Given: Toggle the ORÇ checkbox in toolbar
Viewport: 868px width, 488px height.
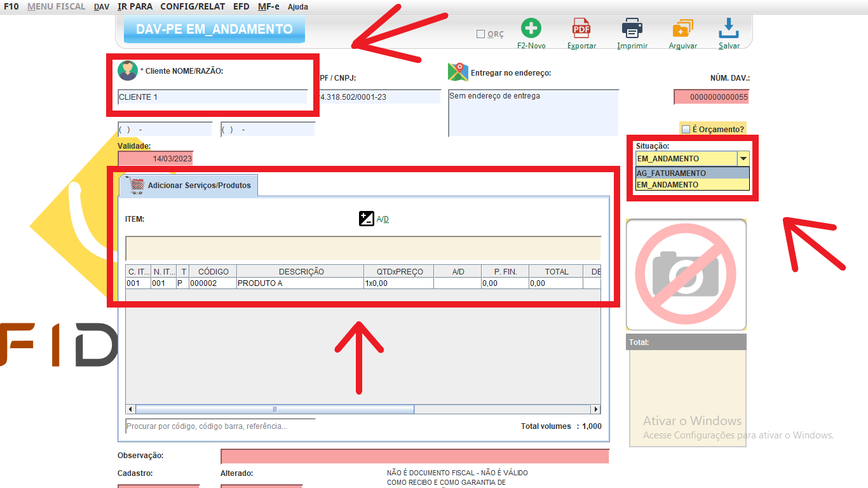Looking at the screenshot, I should click(x=480, y=34).
